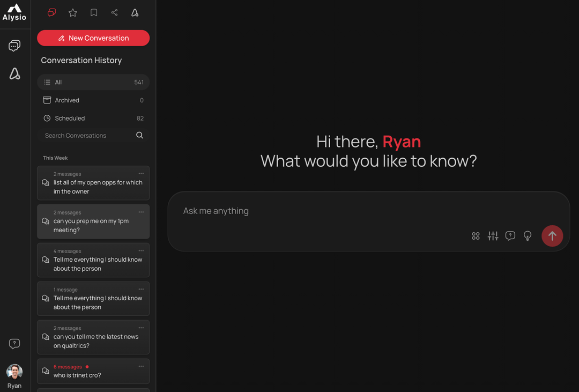Image resolution: width=579 pixels, height=392 pixels.
Task: Select the Scheduled conversations filter
Action: point(93,118)
